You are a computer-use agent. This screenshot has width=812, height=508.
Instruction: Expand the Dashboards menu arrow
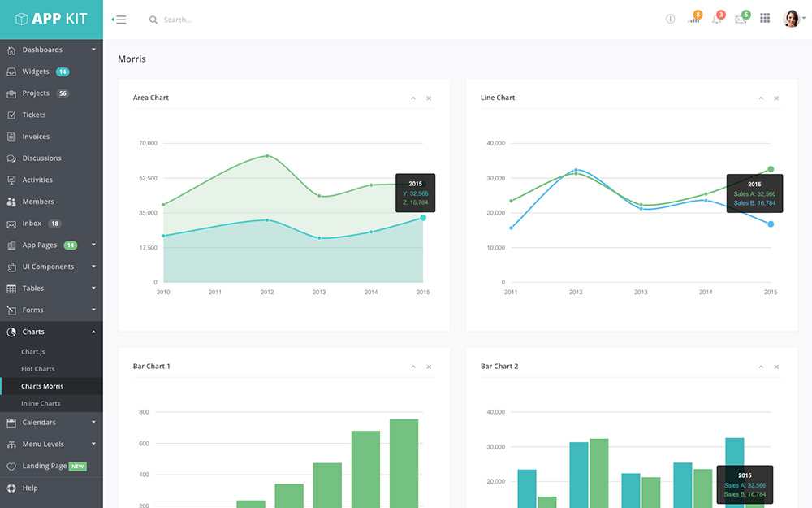pyautogui.click(x=93, y=50)
